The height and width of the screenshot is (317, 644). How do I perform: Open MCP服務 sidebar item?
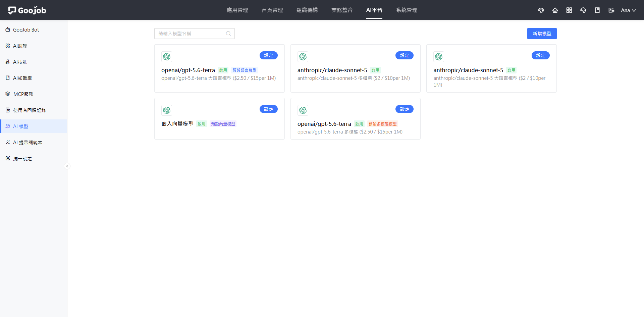(34, 94)
